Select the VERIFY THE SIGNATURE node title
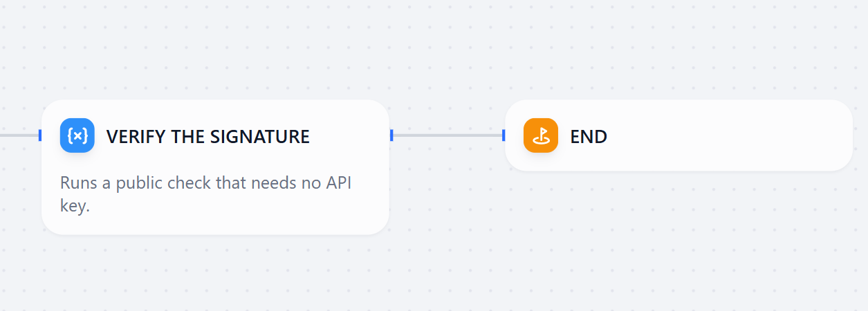Viewport: 868px width, 311px height. [208, 137]
